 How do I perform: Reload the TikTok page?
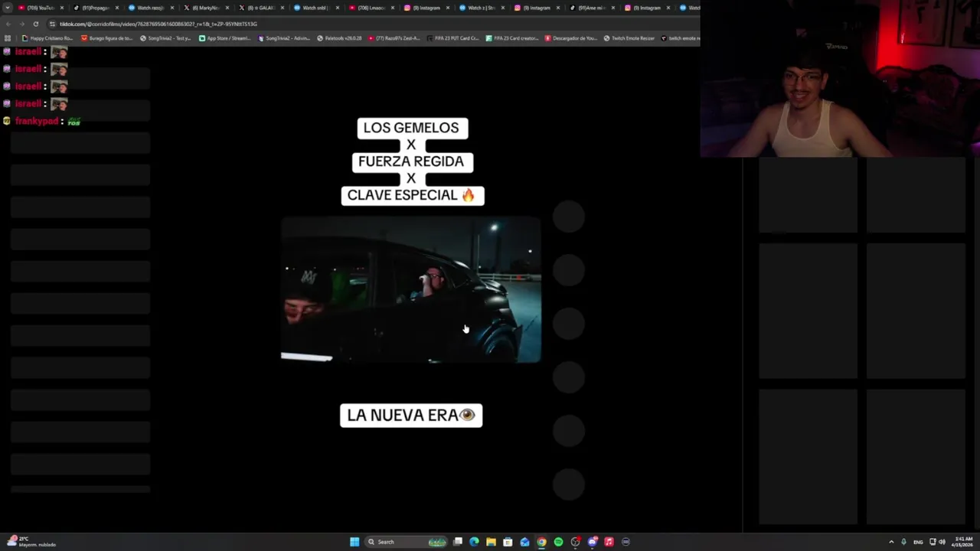(35, 24)
